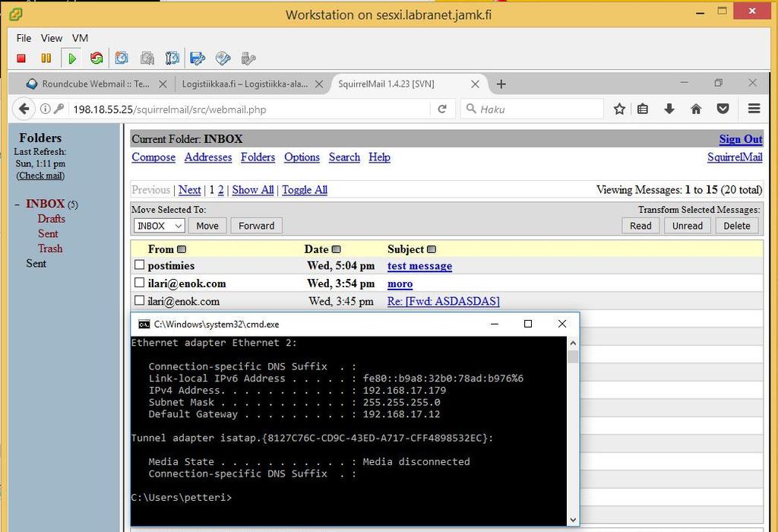Click the revert snapshot toolbar icon
This screenshot has height=532, width=778.
point(147,59)
